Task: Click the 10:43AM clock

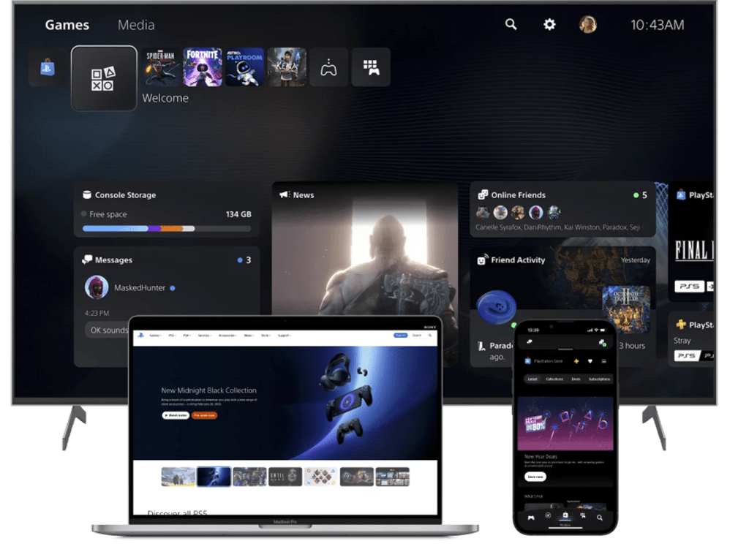Action: coord(657,25)
